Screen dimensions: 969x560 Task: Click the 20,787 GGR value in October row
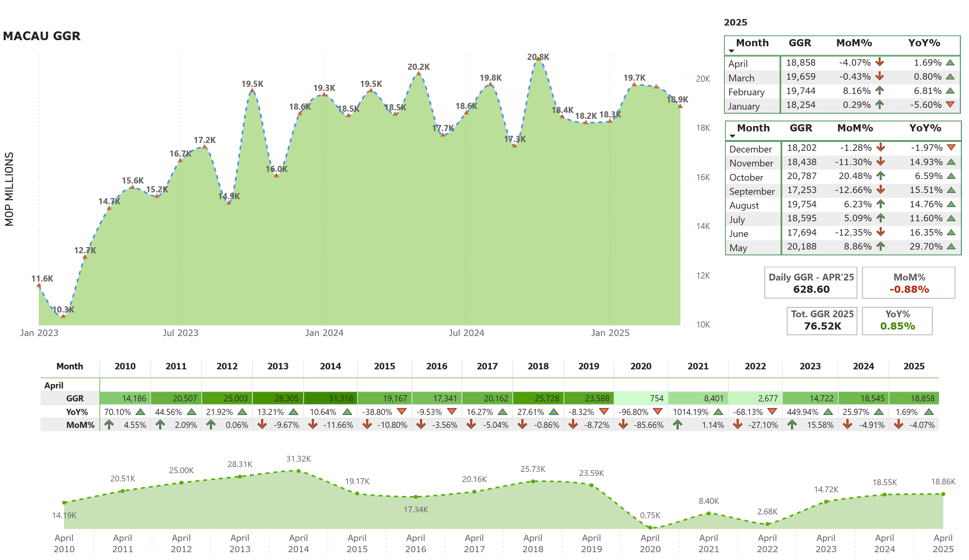coord(802,176)
